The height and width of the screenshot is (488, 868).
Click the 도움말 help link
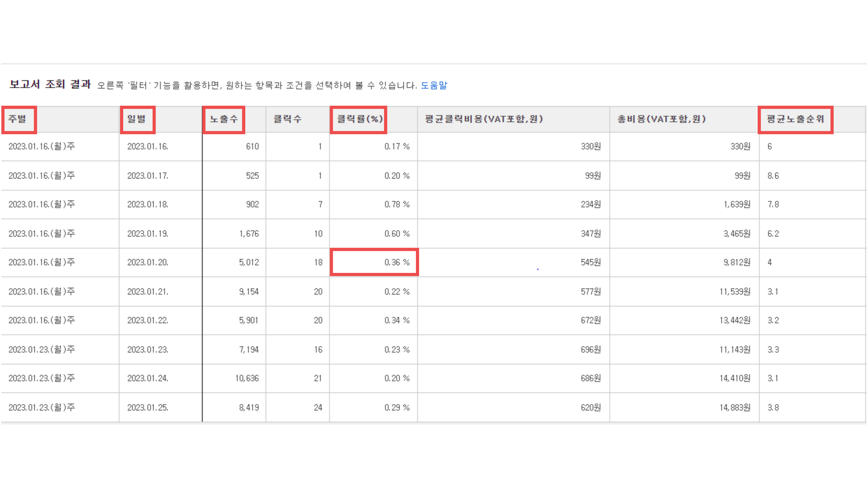click(434, 85)
